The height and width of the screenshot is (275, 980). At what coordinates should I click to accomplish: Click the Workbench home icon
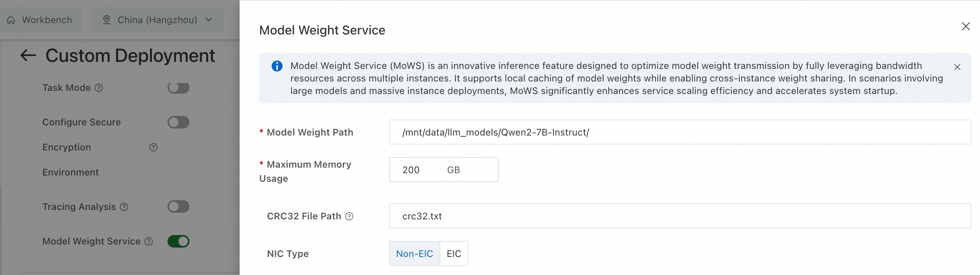click(x=11, y=20)
